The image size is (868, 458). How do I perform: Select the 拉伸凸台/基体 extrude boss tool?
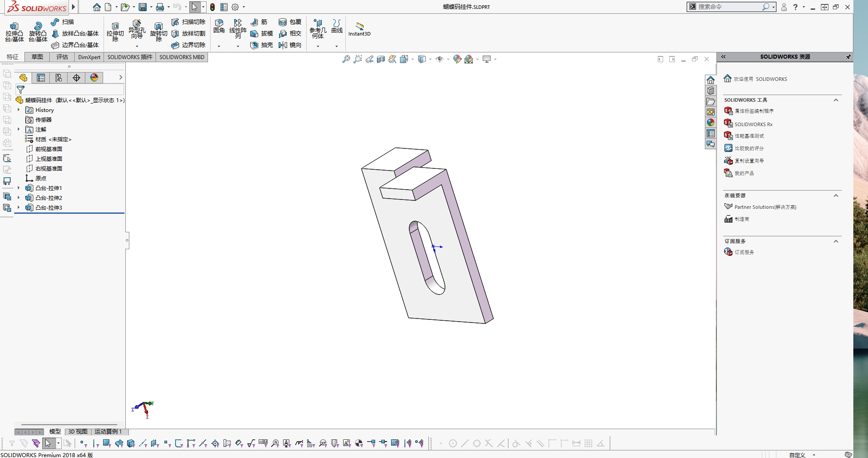click(x=14, y=32)
